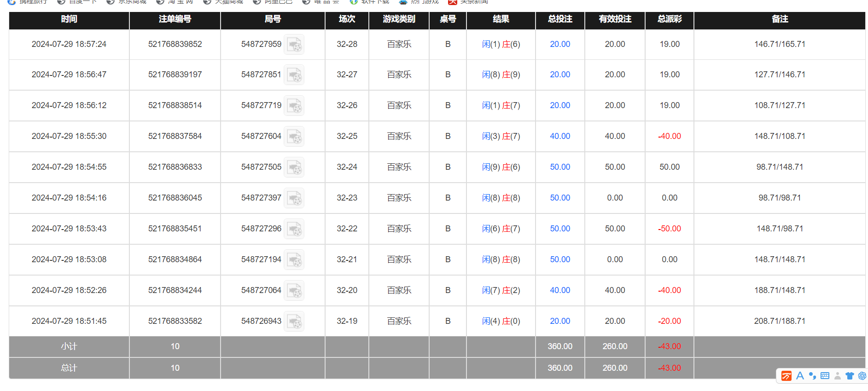Viewport: 868px width, 391px height.
Task: Open replay video icon for round 548727604
Action: (x=294, y=137)
